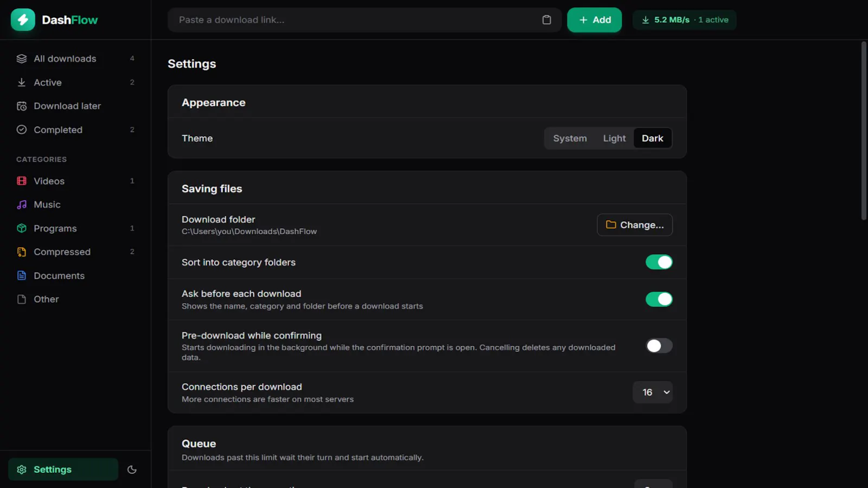Viewport: 868px width, 488px height.
Task: Click the DashFlow lightning logo icon
Action: [x=23, y=20]
